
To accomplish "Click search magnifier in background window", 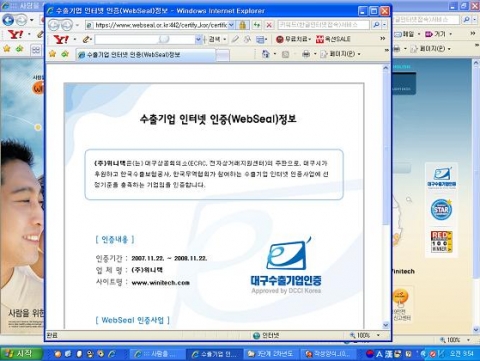I will click(467, 20).
